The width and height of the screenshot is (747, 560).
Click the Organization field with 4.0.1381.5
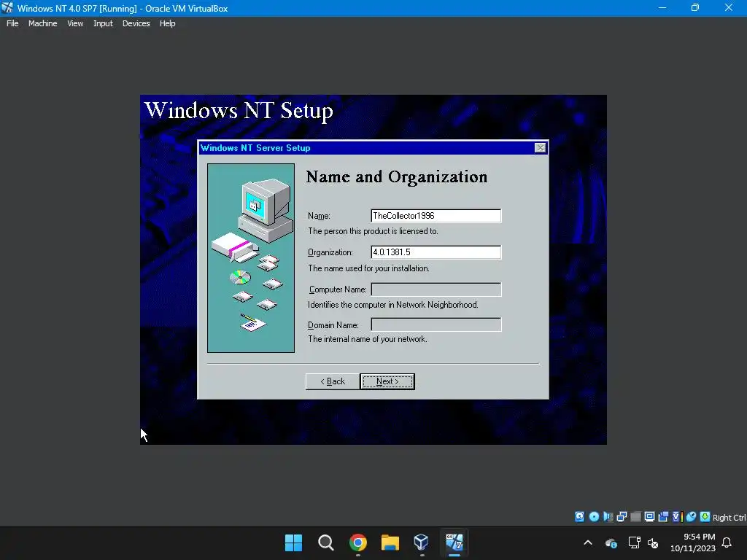[x=436, y=252]
